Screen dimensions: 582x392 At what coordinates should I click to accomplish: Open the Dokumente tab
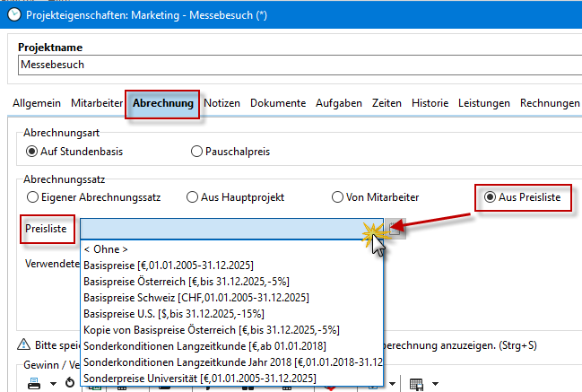click(278, 103)
